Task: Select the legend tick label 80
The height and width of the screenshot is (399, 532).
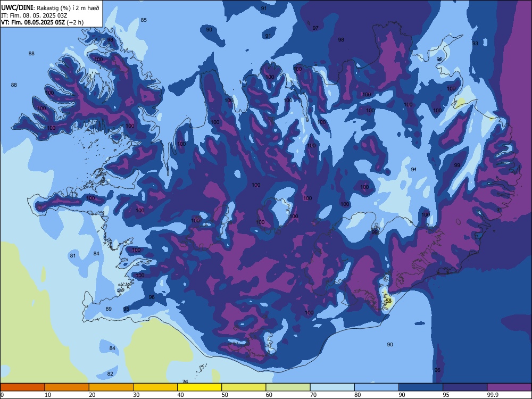Action: tap(358, 395)
